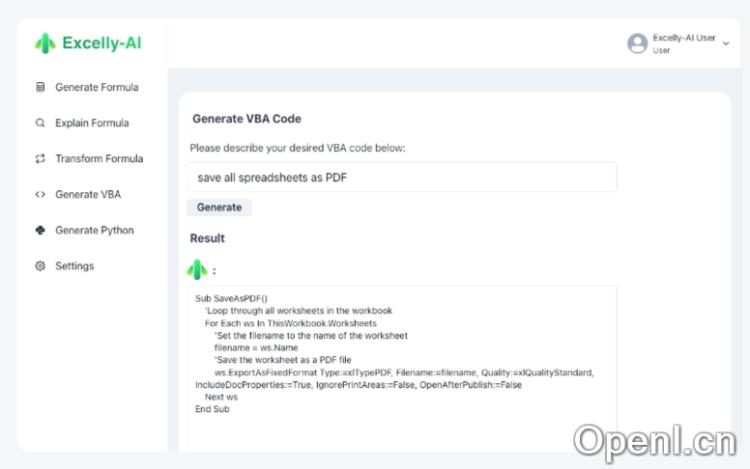The image size is (750, 469).
Task: Click the Generate Formula calculator icon
Action: [40, 87]
